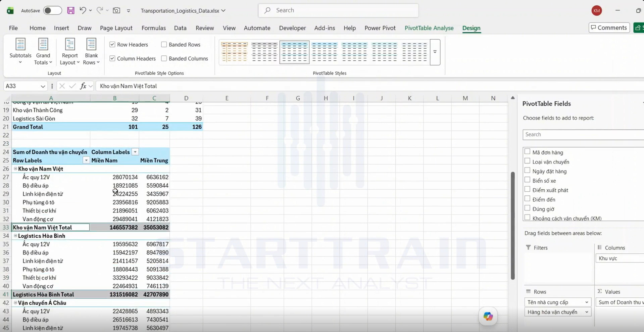Collapse the Logistics Hòa Bình group
644x332 pixels.
[x=15, y=236]
